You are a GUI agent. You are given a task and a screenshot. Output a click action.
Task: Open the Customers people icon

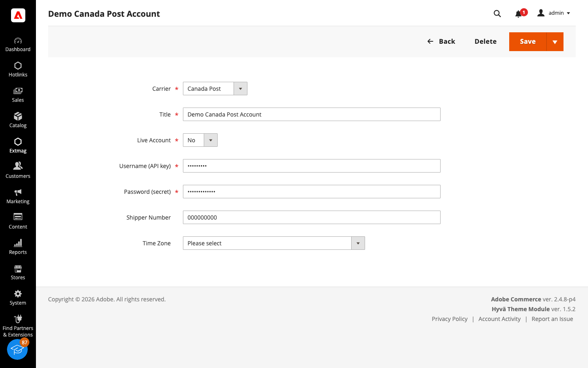pyautogui.click(x=18, y=166)
